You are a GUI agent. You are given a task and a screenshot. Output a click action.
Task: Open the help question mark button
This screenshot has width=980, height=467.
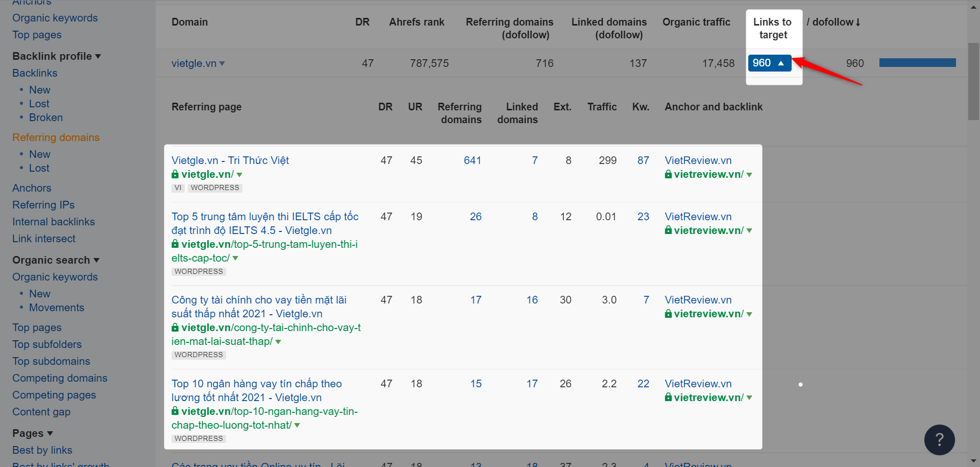939,439
